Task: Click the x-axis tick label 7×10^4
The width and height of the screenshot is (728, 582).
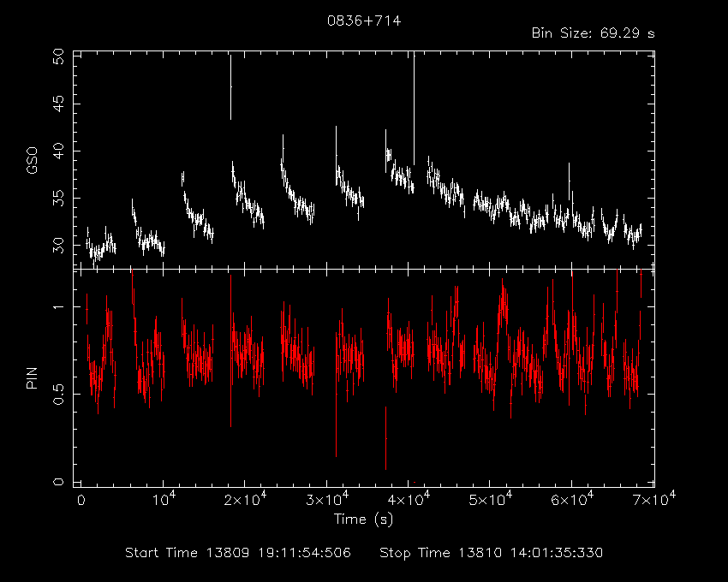Action: [653, 499]
